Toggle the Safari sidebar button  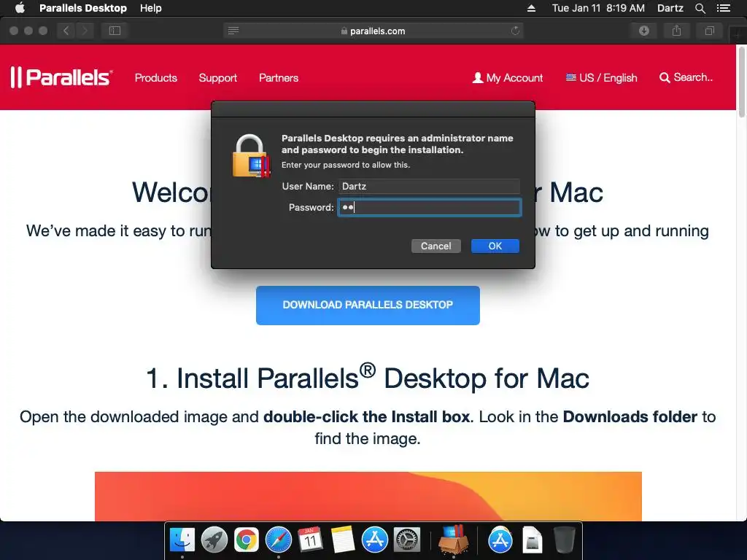click(x=115, y=31)
